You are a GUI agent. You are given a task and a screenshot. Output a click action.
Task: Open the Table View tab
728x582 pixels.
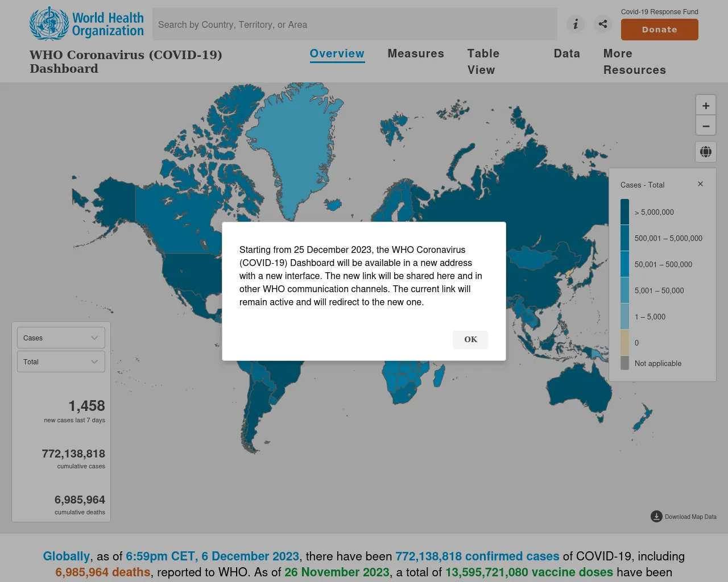click(x=483, y=61)
